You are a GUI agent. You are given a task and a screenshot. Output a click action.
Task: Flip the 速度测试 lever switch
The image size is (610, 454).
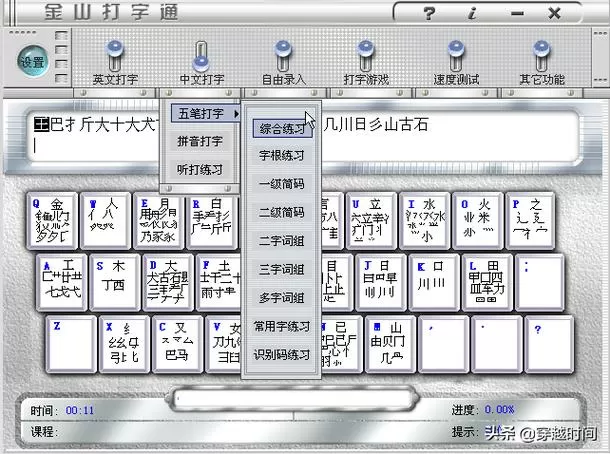(x=456, y=56)
